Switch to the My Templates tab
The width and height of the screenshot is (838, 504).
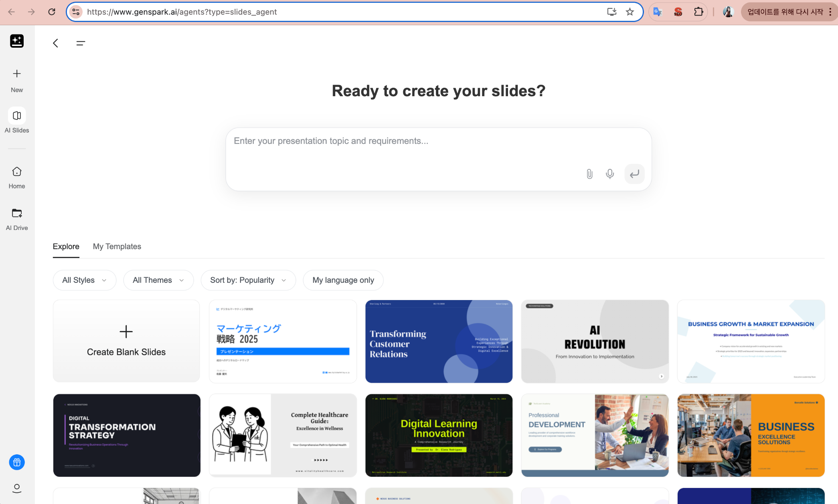117,246
